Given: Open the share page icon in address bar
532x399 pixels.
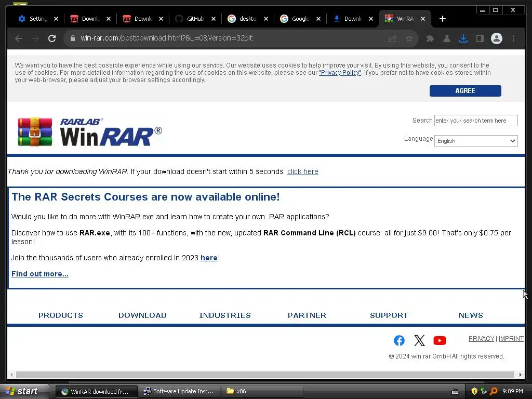Looking at the screenshot, I should [393, 38].
